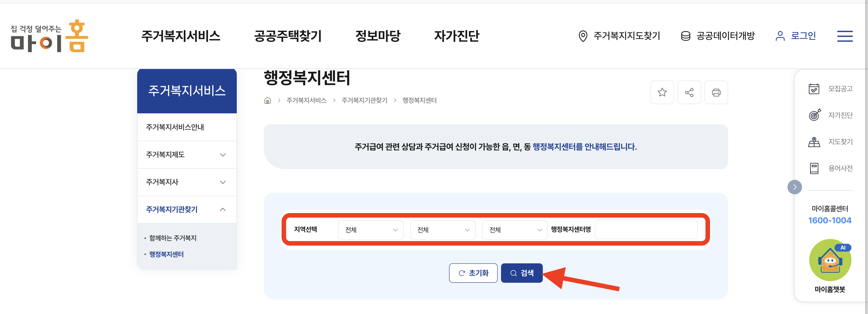
Task: Focus the 행정복지센터명 input field
Action: click(x=646, y=229)
